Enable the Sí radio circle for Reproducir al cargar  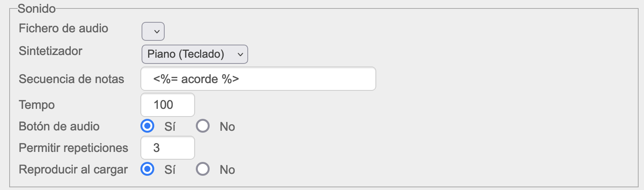147,169
